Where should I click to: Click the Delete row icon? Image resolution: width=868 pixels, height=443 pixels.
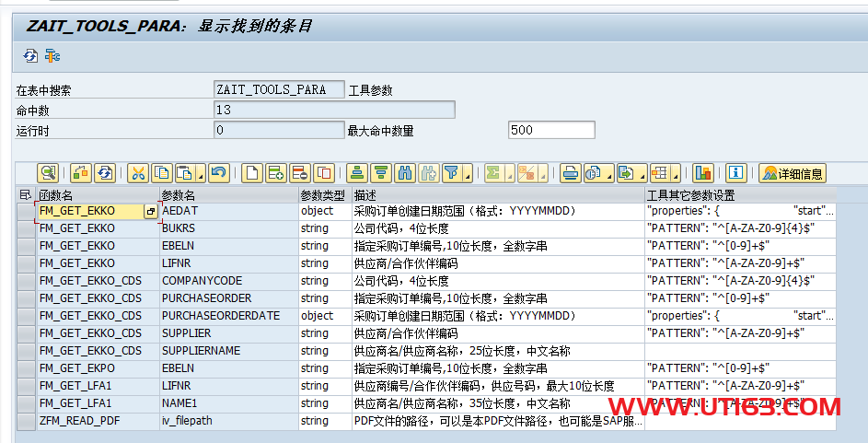(x=299, y=173)
